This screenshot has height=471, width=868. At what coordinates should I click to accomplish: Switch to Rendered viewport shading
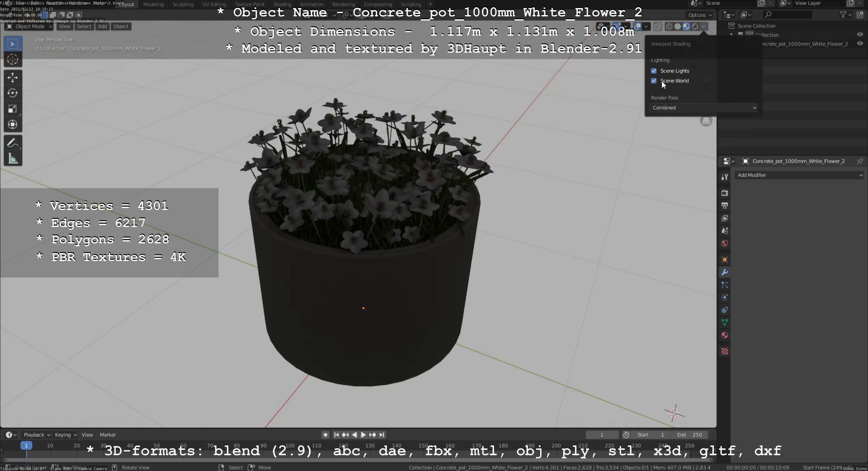(x=695, y=26)
